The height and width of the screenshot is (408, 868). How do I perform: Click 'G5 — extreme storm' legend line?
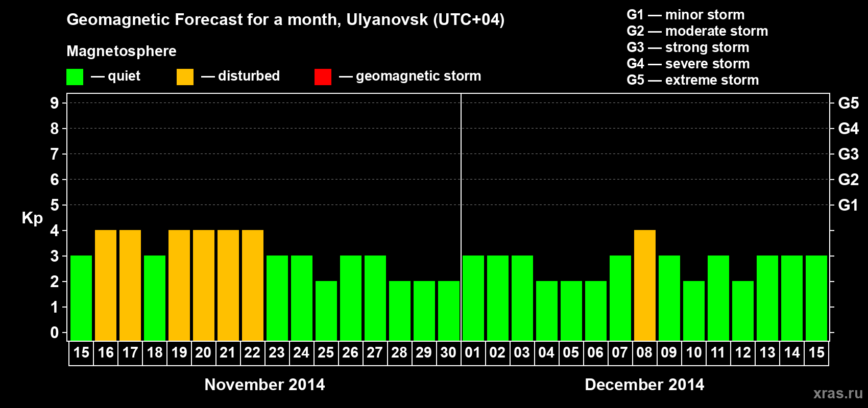pos(693,80)
